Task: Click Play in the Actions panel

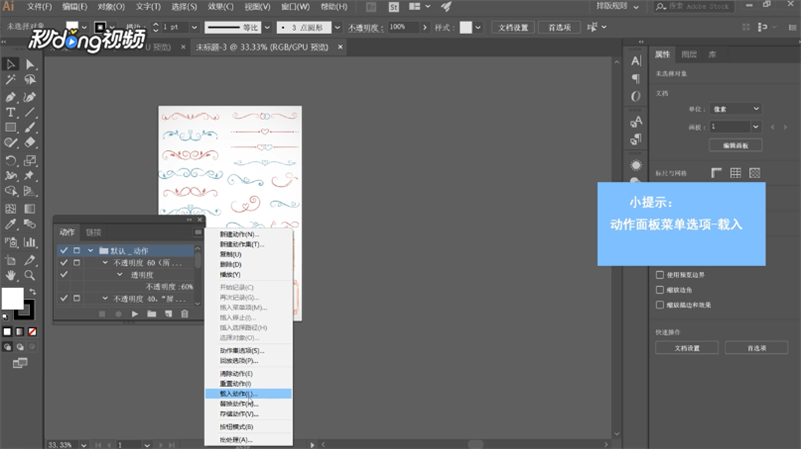Action: [x=135, y=314]
